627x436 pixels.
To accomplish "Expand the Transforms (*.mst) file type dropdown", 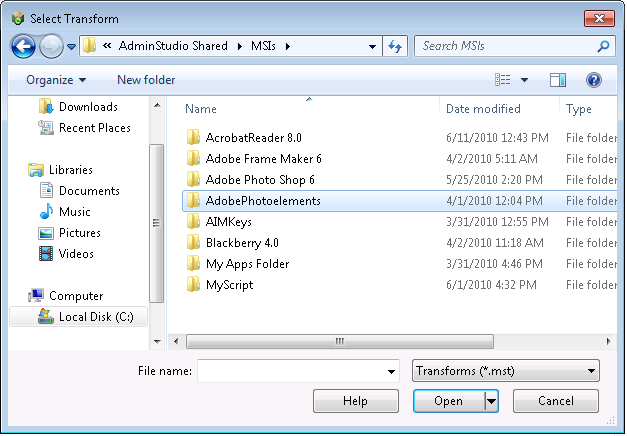I will [x=505, y=372].
